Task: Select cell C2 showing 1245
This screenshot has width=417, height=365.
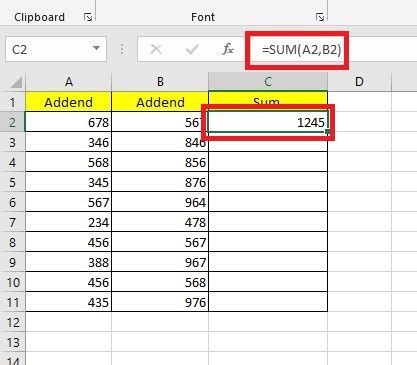Action: click(x=268, y=122)
